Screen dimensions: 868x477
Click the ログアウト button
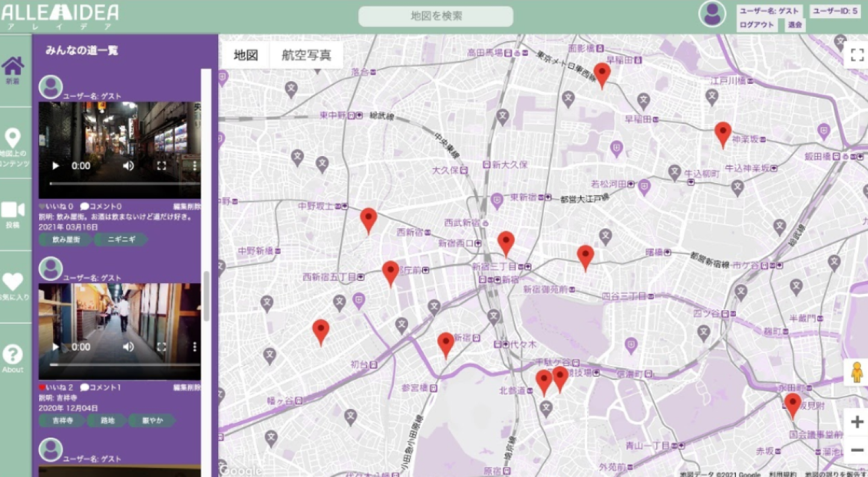756,25
